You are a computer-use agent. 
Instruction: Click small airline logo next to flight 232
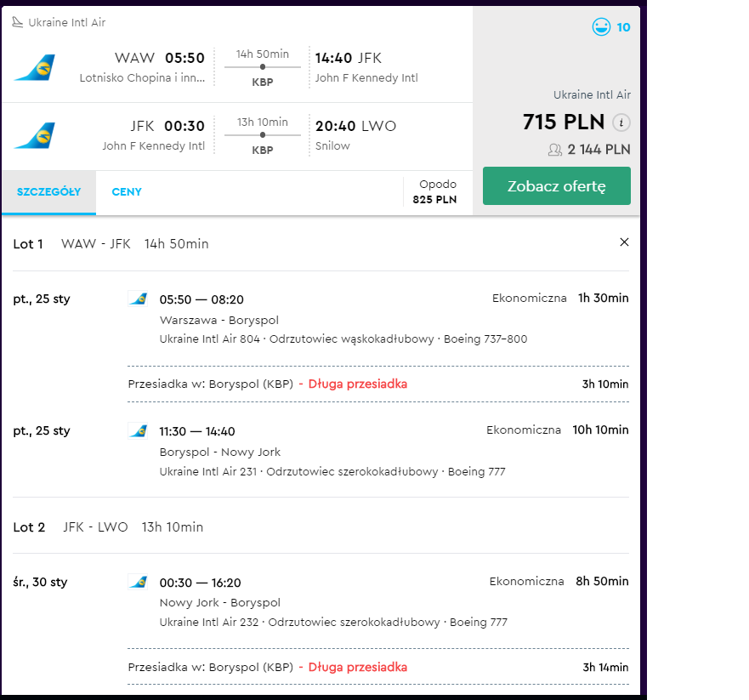tap(138, 582)
